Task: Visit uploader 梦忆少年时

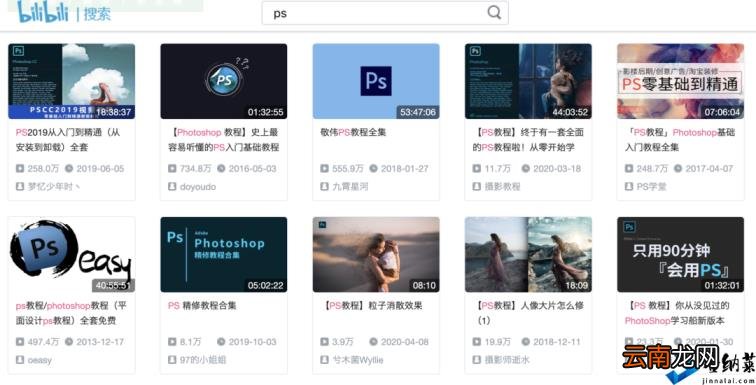Action: click(x=54, y=186)
